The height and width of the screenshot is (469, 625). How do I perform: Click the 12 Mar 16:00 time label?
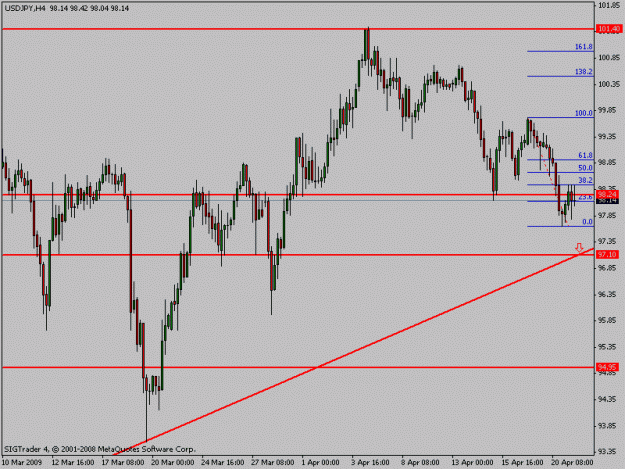[73, 463]
